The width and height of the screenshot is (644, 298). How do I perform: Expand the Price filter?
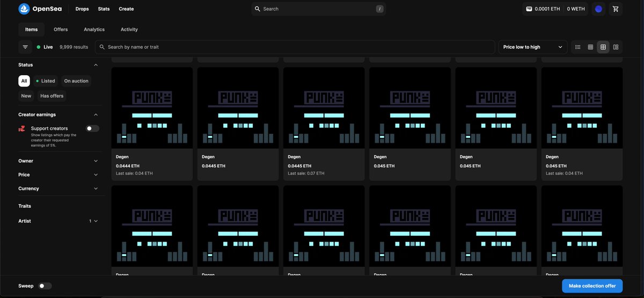click(x=58, y=175)
